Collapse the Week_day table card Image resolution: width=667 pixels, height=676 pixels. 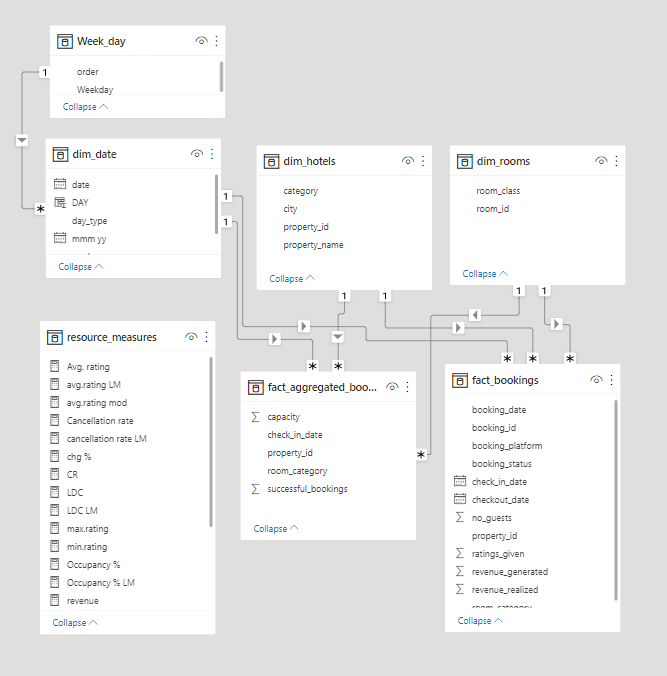coord(85,106)
